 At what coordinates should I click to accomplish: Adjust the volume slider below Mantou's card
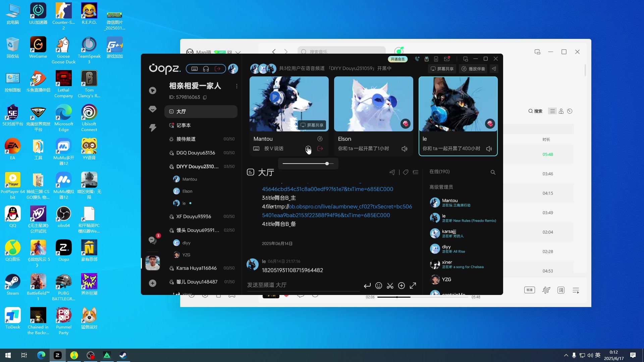click(x=308, y=164)
